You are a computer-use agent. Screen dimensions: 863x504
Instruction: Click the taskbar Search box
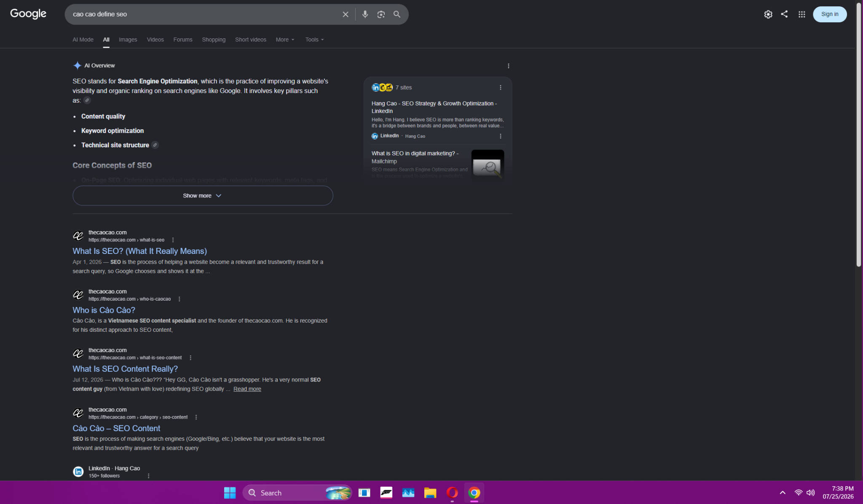coord(297,493)
